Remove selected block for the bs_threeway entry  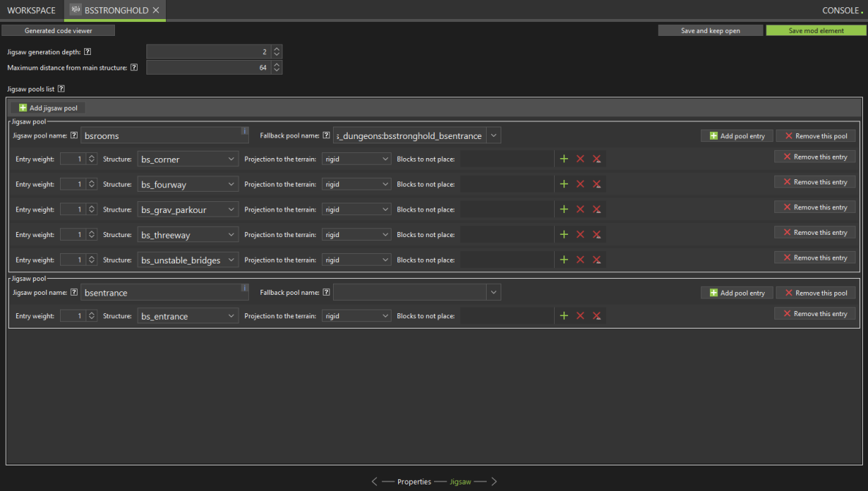pyautogui.click(x=580, y=235)
